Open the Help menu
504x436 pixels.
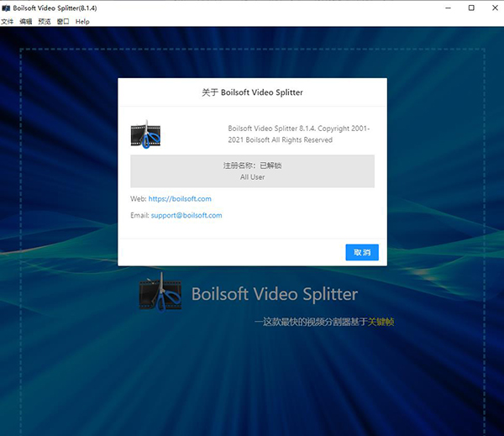point(82,22)
